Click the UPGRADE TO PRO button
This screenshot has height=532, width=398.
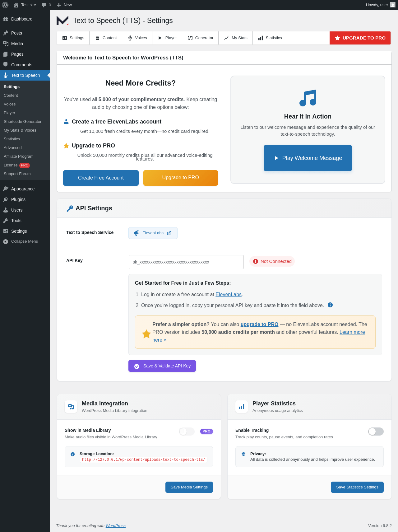tap(360, 38)
